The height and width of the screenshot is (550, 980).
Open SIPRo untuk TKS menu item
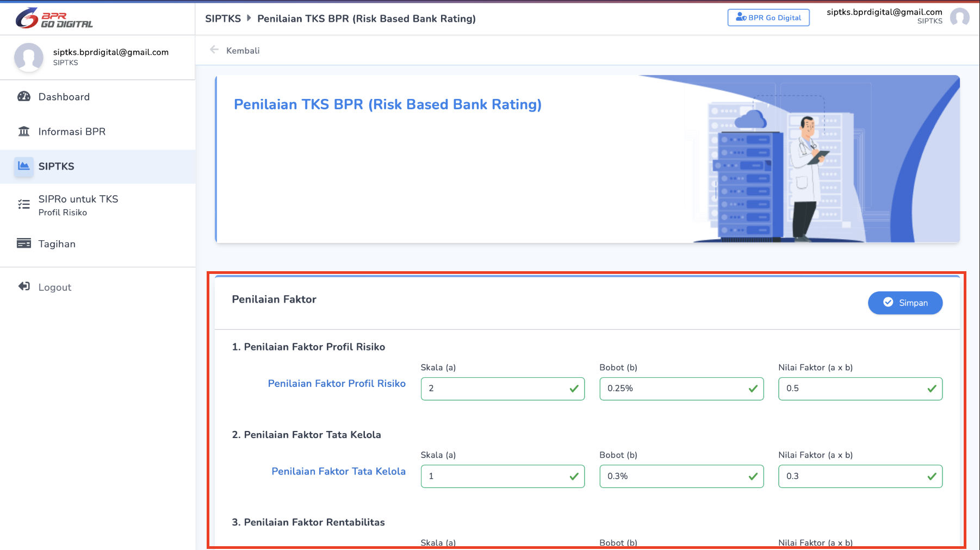click(x=98, y=205)
